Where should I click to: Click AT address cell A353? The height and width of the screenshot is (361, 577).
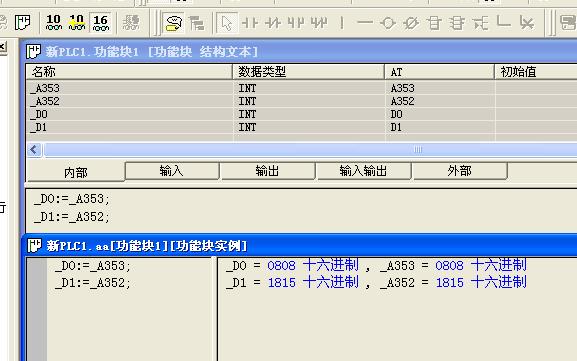403,88
